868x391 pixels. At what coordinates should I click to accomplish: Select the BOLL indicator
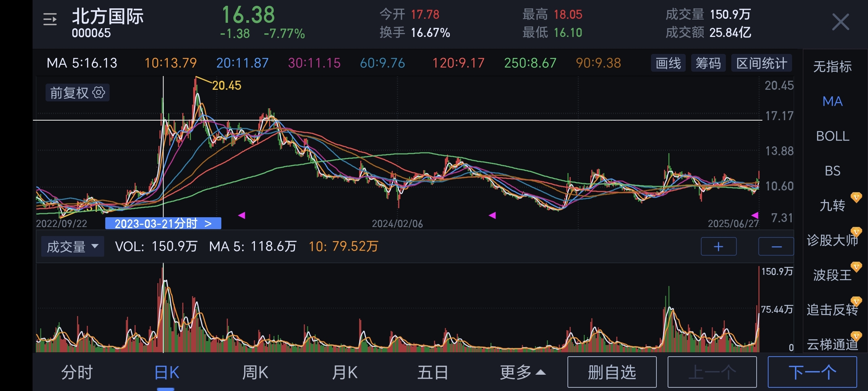coord(833,136)
